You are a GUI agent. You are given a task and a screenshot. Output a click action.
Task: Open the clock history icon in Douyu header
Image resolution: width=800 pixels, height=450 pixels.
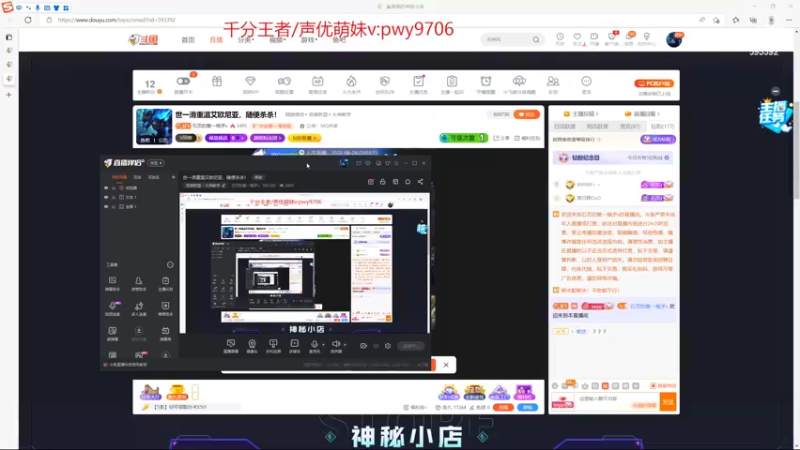click(560, 37)
